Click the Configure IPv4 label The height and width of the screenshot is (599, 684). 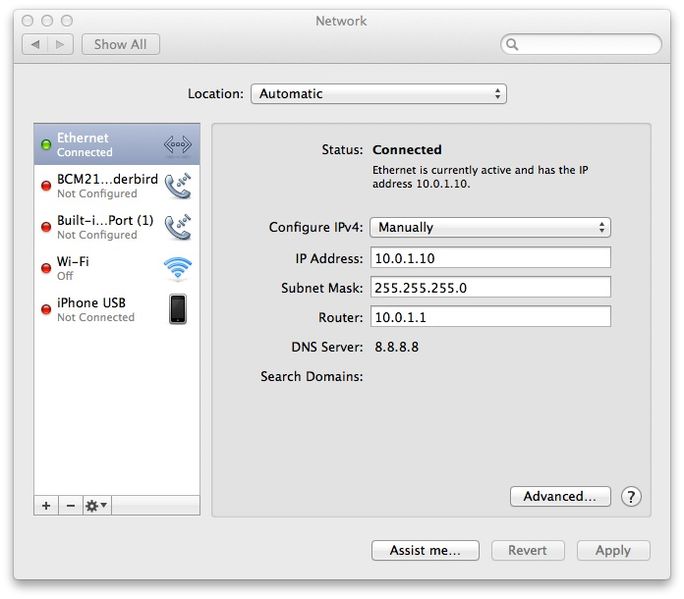coord(316,227)
